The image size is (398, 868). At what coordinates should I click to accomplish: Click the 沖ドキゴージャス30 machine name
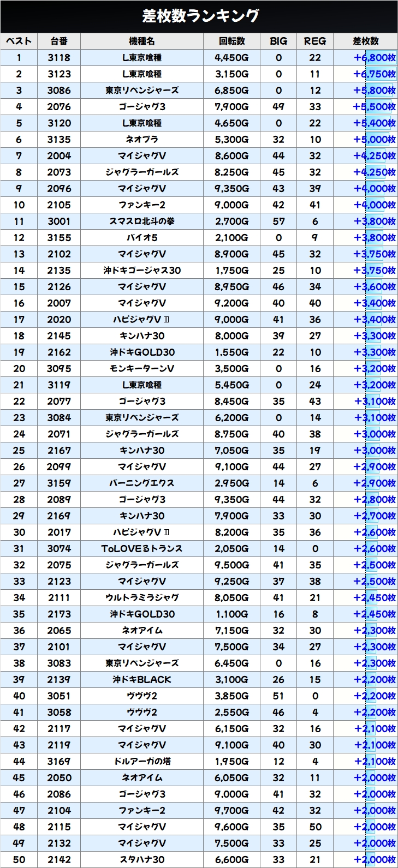[142, 271]
